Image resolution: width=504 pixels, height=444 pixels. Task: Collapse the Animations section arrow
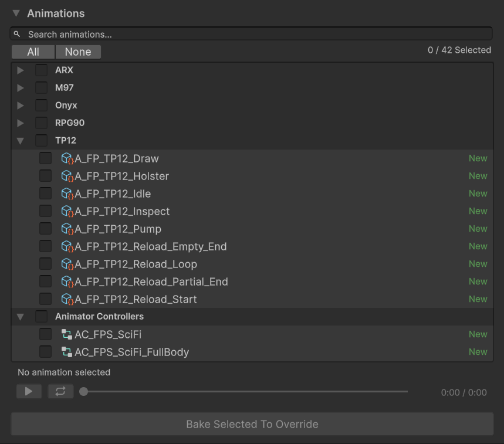pyautogui.click(x=16, y=13)
